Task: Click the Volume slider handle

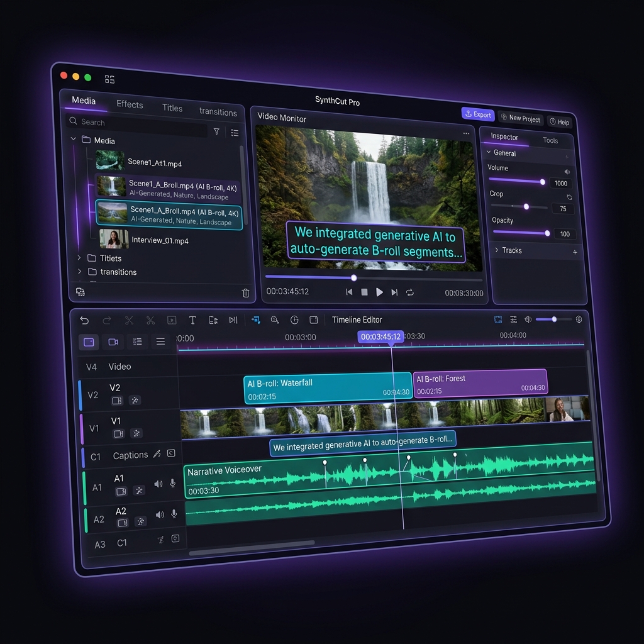Action: (543, 182)
